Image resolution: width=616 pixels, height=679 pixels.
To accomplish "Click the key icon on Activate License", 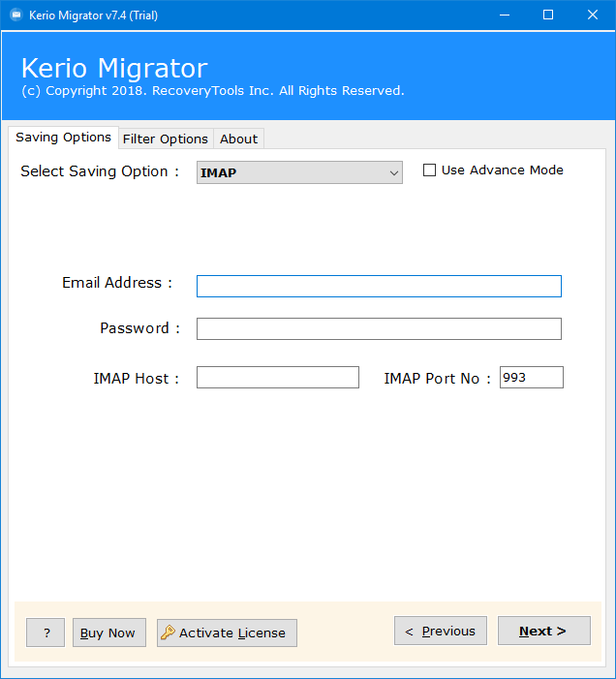I will [x=168, y=633].
